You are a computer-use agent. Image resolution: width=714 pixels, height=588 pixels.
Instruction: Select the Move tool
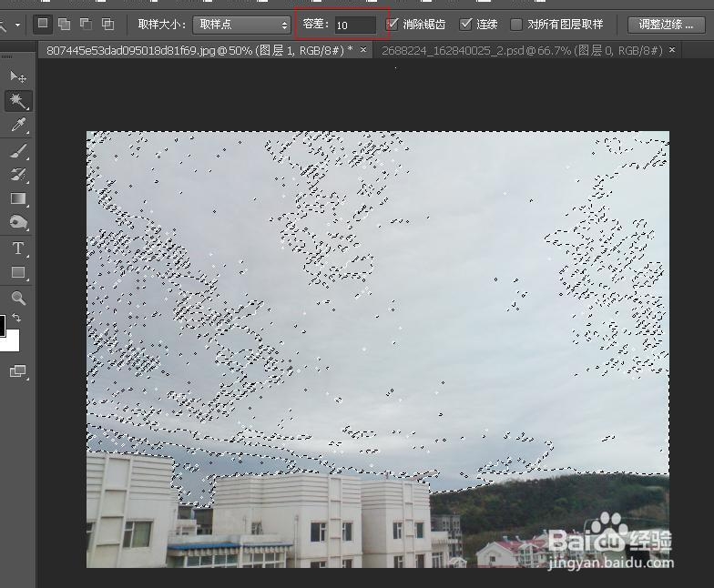(x=18, y=76)
